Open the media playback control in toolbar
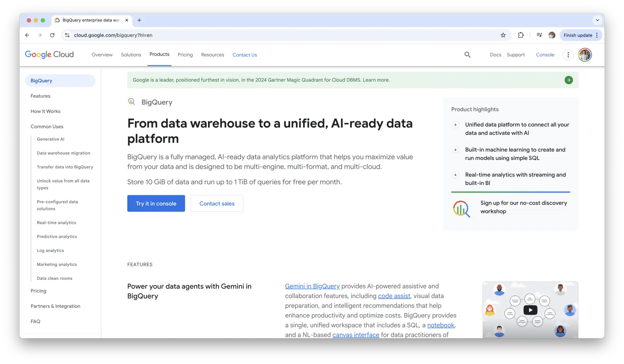The image size is (624, 364). (539, 35)
